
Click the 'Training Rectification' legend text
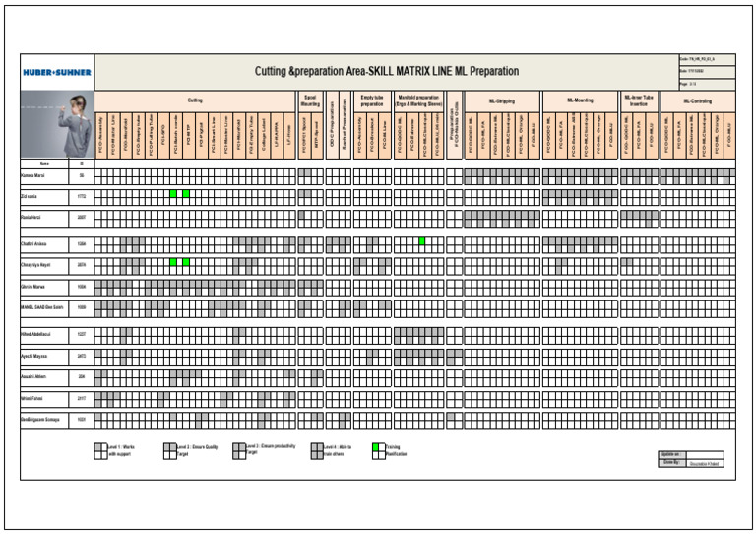(397, 450)
